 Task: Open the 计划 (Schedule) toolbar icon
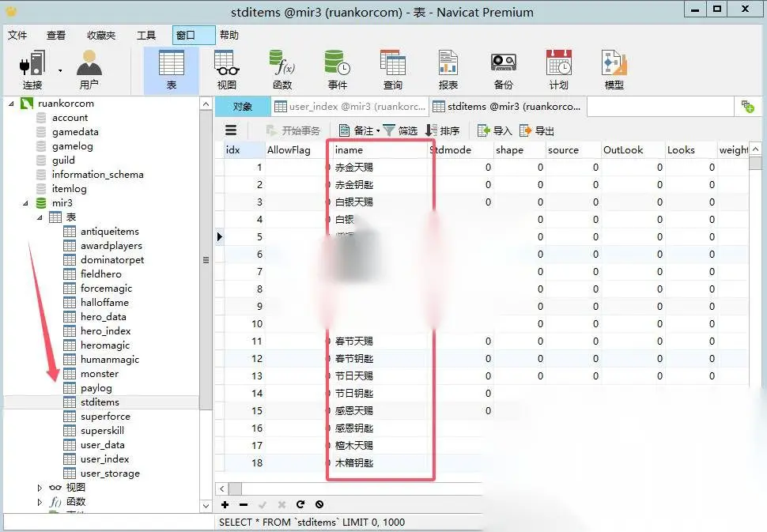tap(558, 70)
